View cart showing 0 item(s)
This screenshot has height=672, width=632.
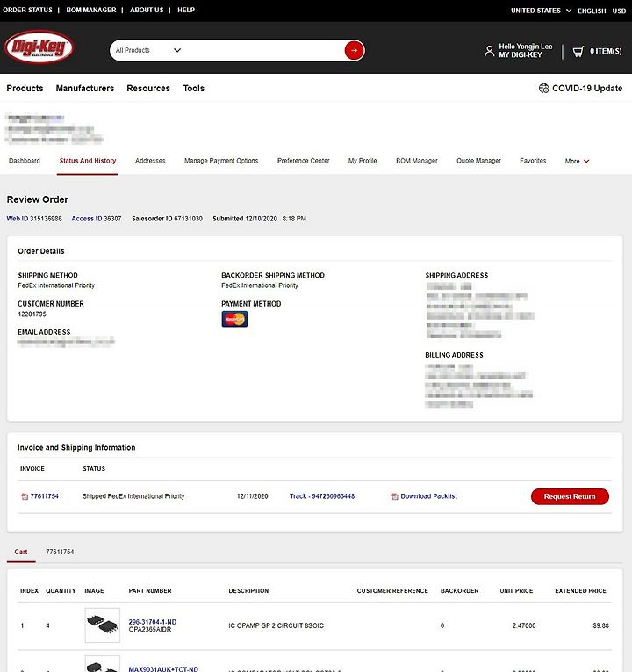click(606, 51)
